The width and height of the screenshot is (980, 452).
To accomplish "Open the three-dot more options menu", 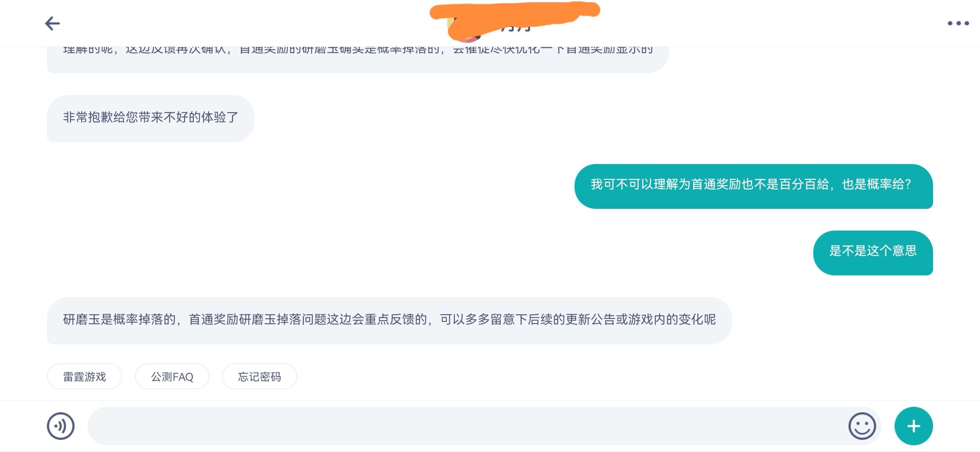I will 958,23.
